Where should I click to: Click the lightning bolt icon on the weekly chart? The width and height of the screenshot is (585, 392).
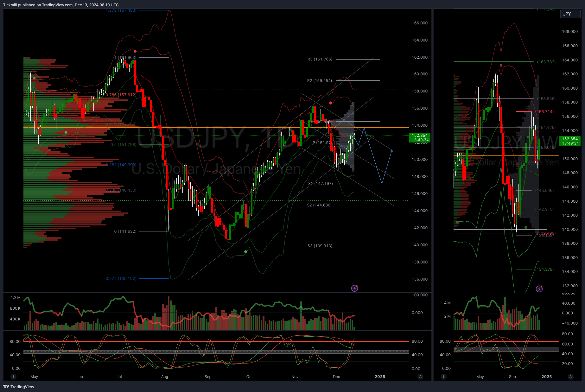point(539,289)
